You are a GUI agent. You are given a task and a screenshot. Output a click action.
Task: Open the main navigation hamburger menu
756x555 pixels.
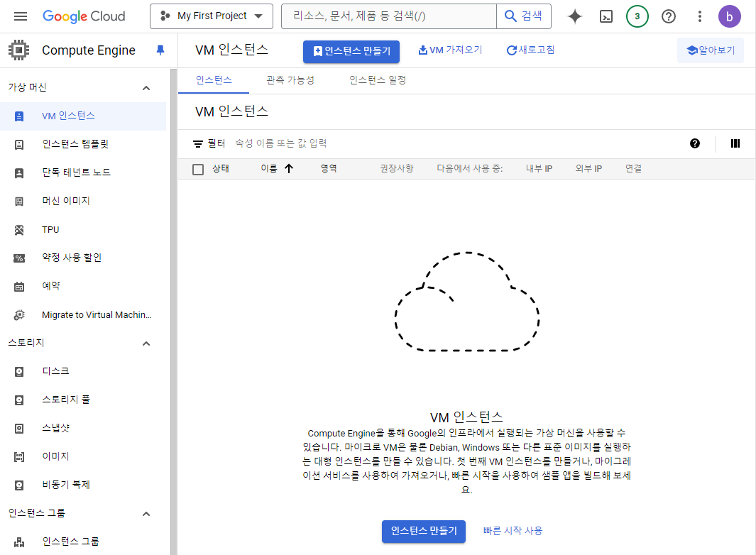click(21, 16)
